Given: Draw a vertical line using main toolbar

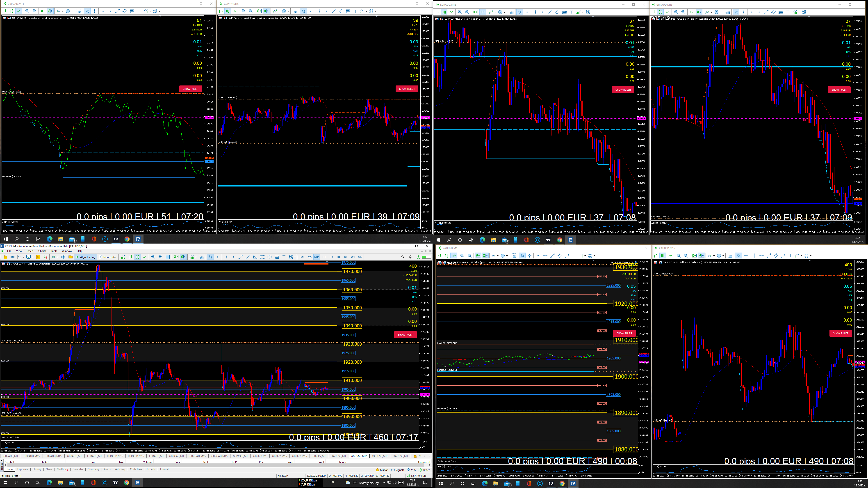Looking at the screenshot, I should coord(226,257).
